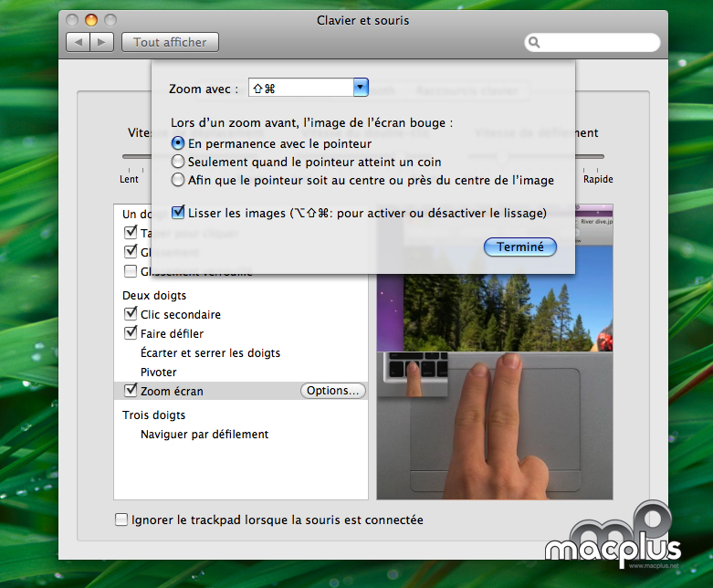713x588 pixels.
Task: Toggle Faire défiler checkbox
Action: 131,333
